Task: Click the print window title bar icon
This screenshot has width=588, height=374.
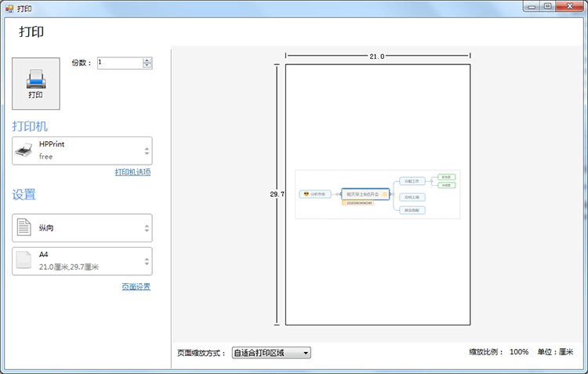Action: point(9,7)
